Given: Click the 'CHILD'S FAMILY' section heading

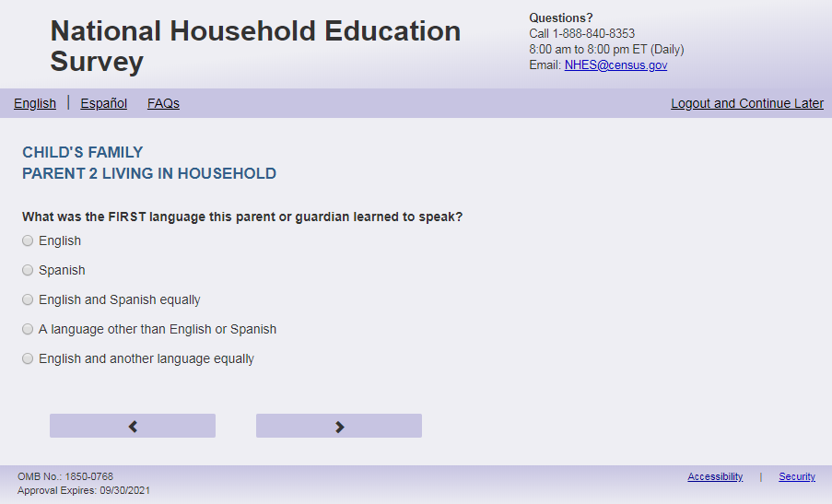Looking at the screenshot, I should pos(83,153).
